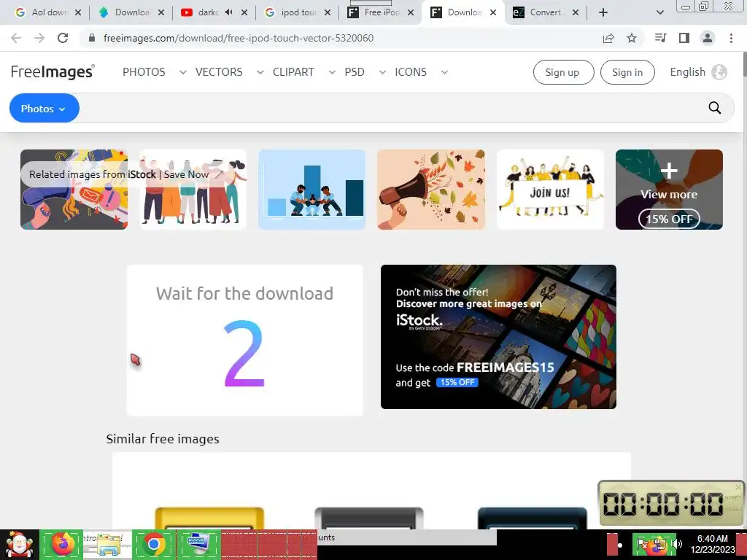747x560 pixels.
Task: Click the 15% OFF badge in banner
Action: (457, 382)
